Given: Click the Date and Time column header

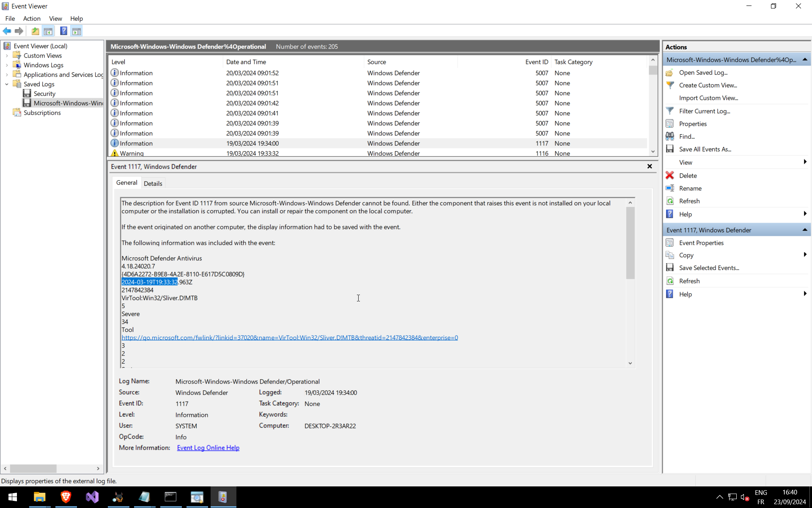Looking at the screenshot, I should coord(293,62).
